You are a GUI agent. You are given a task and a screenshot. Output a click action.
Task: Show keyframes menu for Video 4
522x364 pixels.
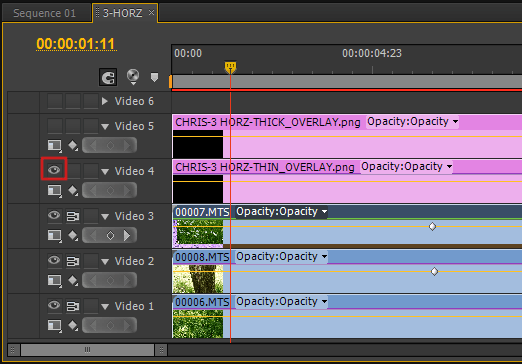click(73, 190)
